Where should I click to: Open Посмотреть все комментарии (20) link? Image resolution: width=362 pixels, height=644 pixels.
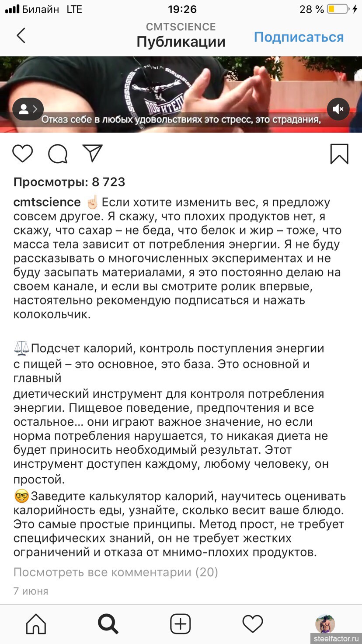(116, 572)
